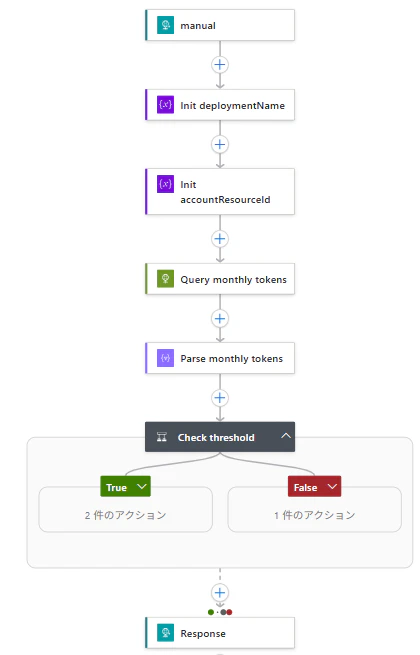Insert action above the Response step
Image resolution: width=420 pixels, height=655 pixels.
pyautogui.click(x=220, y=592)
